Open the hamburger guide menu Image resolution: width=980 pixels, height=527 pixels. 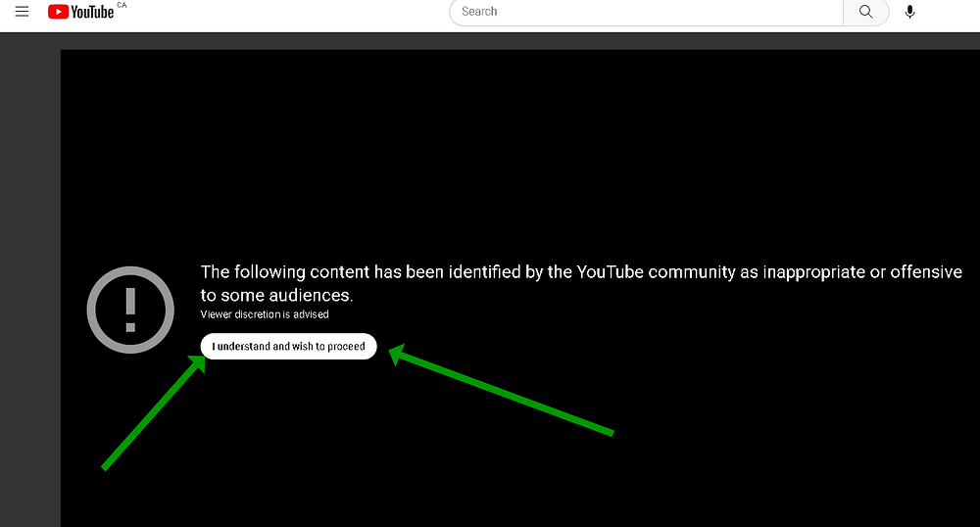point(22,12)
